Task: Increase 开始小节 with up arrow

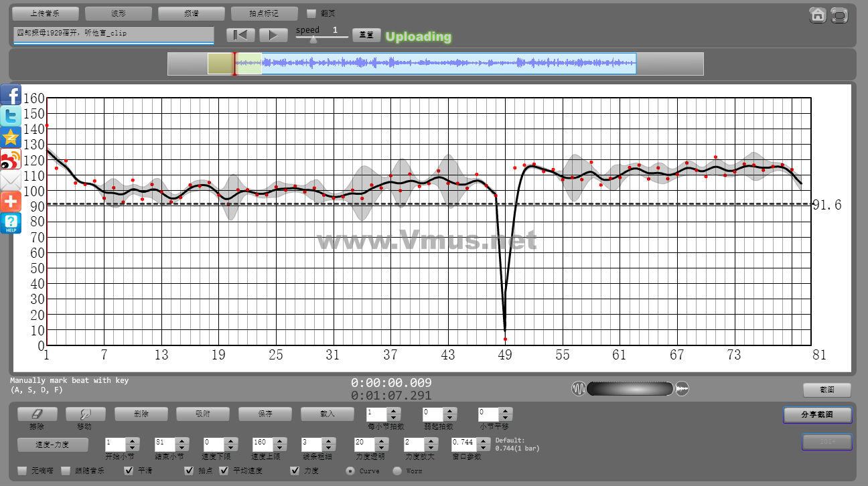Action: pos(133,441)
